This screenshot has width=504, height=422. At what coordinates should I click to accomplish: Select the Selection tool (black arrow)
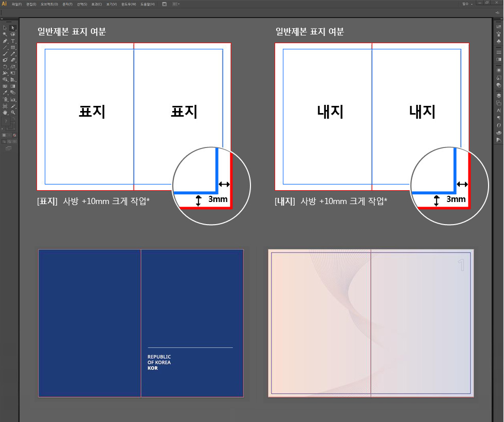click(x=5, y=28)
